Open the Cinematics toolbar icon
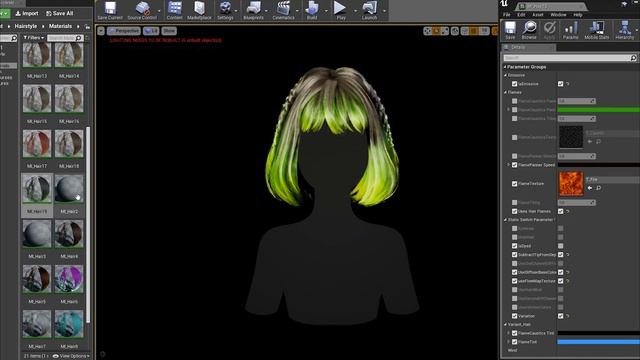The height and width of the screenshot is (360, 640). tap(283, 10)
